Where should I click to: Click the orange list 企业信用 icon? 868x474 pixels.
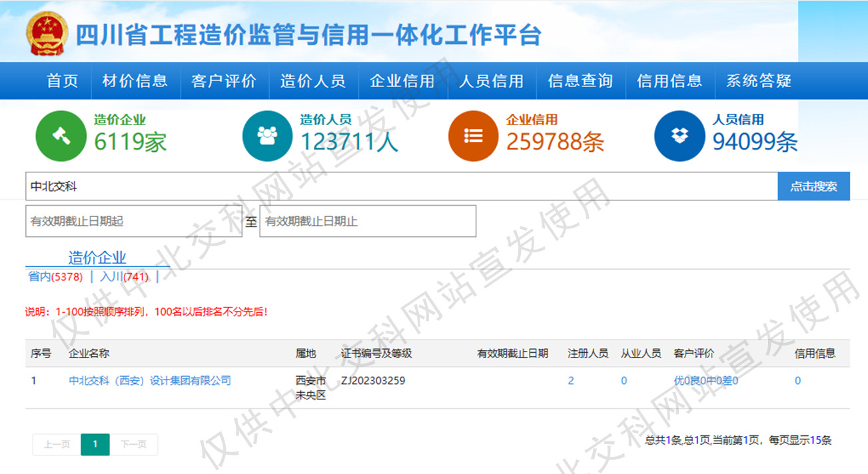pos(473,136)
